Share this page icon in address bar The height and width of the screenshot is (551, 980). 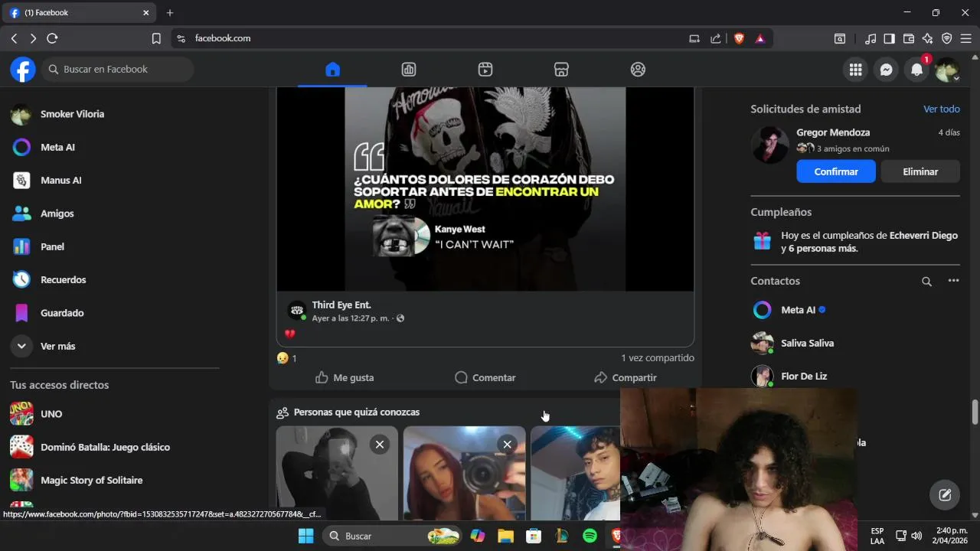(716, 38)
